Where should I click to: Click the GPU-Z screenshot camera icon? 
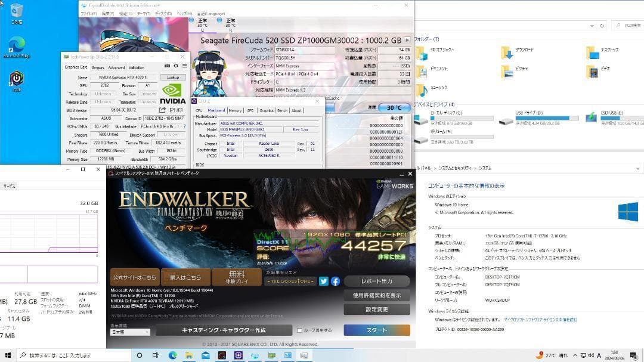(168, 66)
